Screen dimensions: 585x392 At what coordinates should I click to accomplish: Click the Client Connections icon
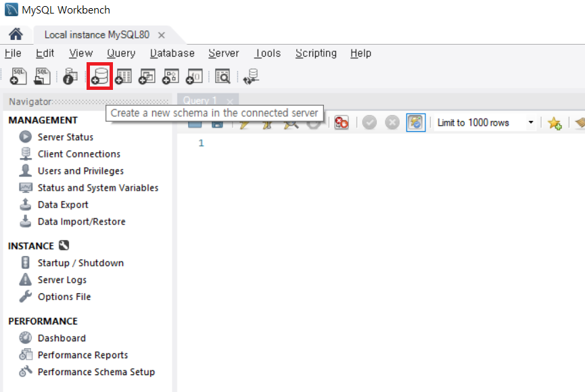coord(26,153)
